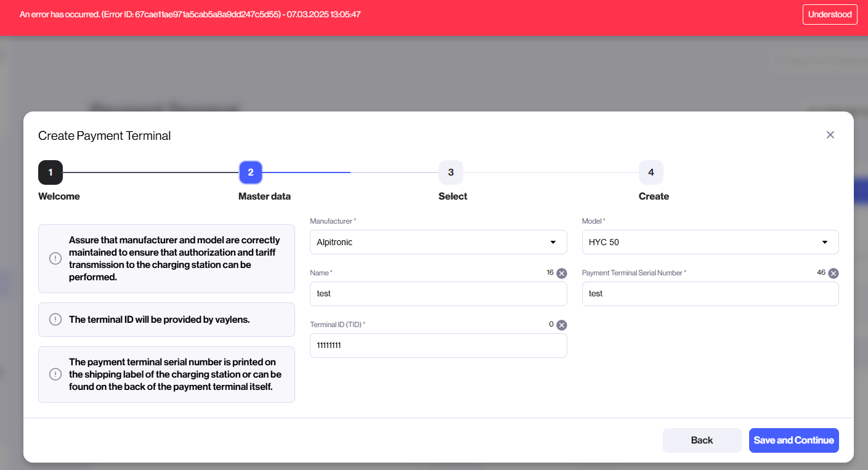Clear the Terminal ID (TID) field
Viewport: 868px width, 470px height.
click(561, 325)
